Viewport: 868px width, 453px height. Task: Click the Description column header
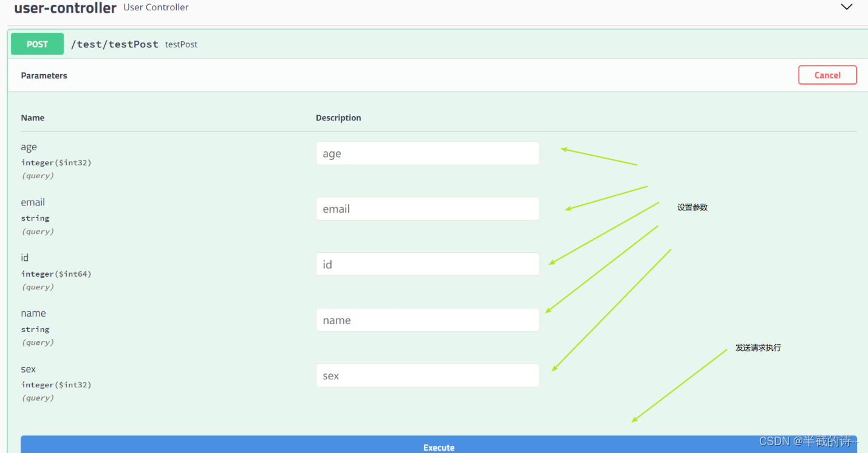tap(338, 117)
